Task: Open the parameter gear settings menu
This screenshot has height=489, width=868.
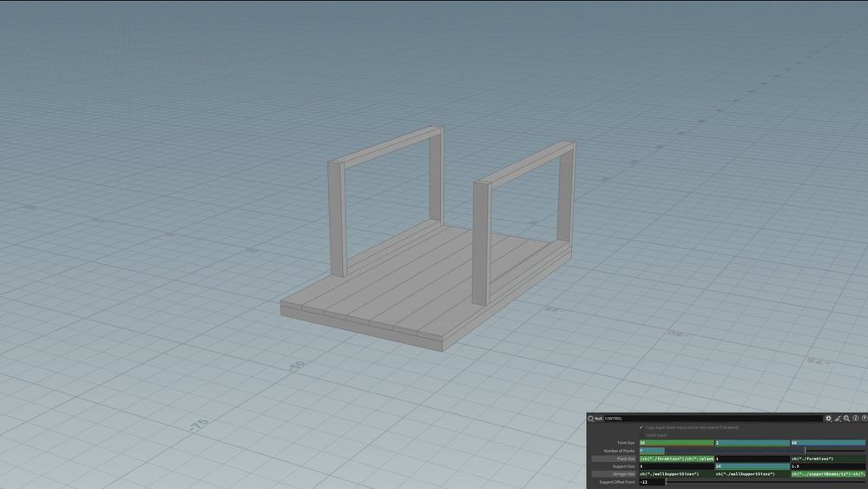Action: (x=828, y=419)
